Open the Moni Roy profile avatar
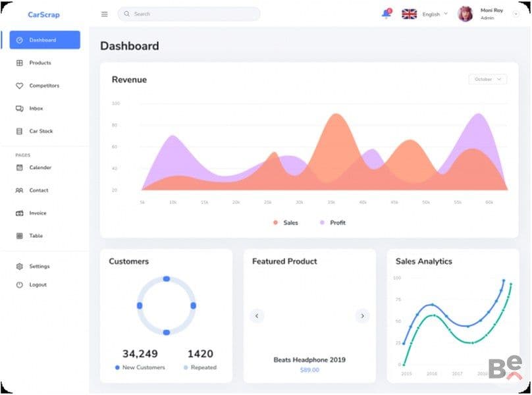This screenshot has height=395, width=532. pos(465,14)
